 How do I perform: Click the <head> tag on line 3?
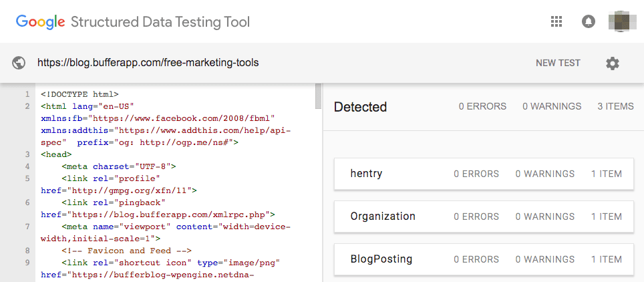tap(56, 154)
